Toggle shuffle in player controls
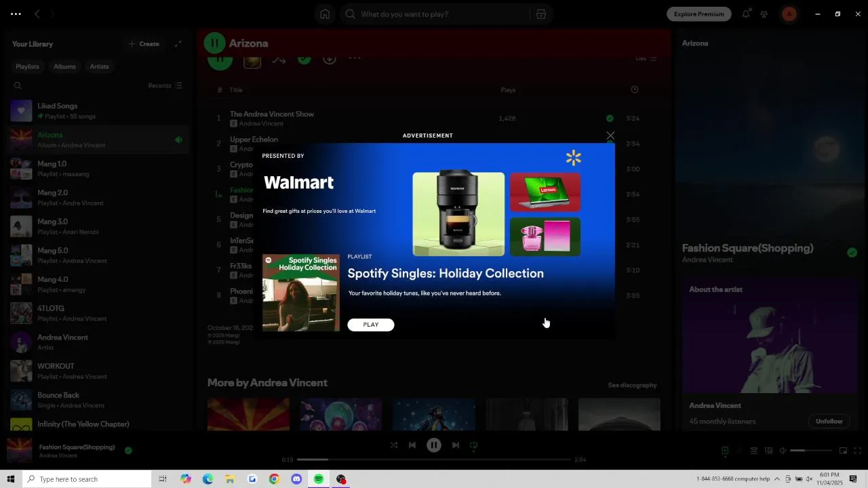Viewport: 868px width, 488px height. pos(394,445)
